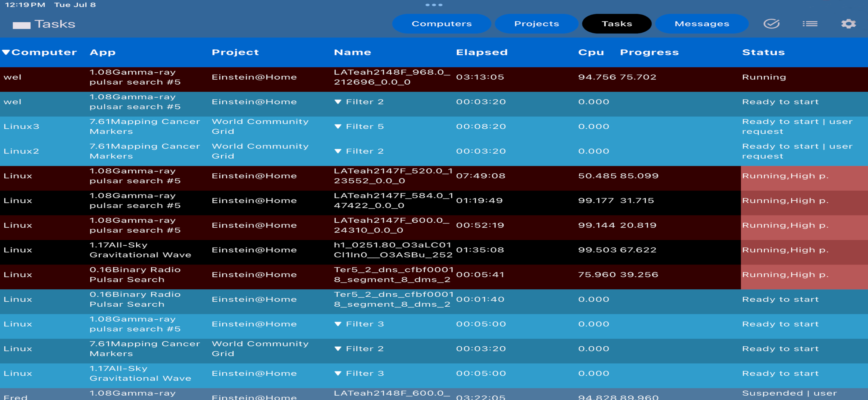Click Linux3 computer name

click(x=21, y=127)
